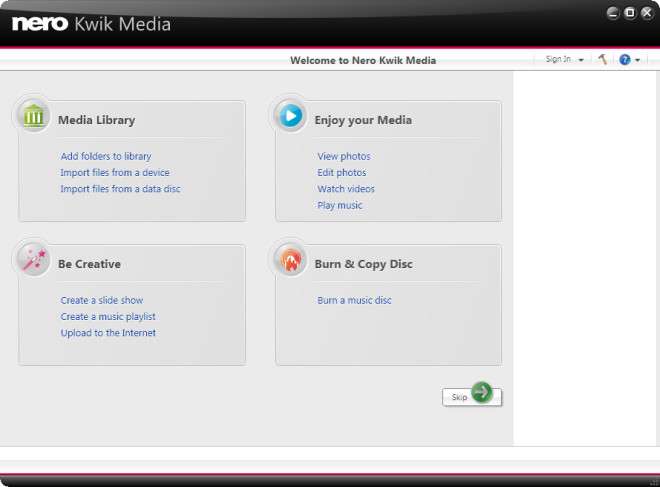The image size is (660, 487).
Task: Click the Skip button
Action: [x=471, y=397]
